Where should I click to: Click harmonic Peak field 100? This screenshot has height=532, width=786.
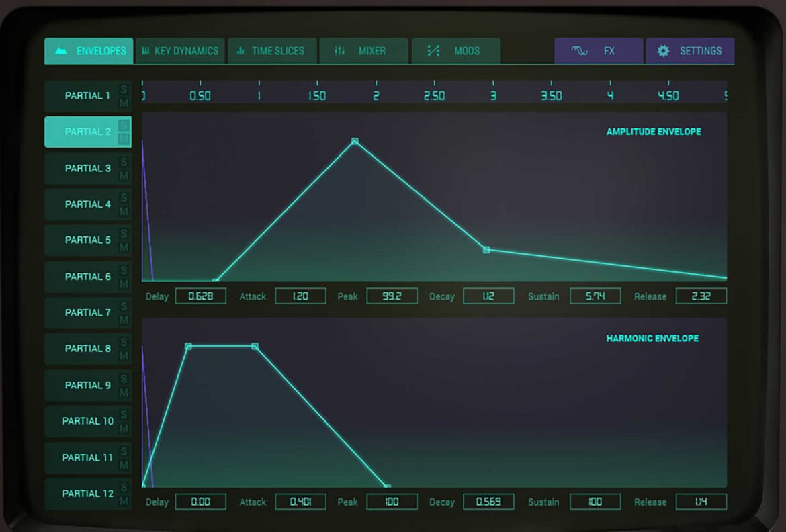(392, 501)
